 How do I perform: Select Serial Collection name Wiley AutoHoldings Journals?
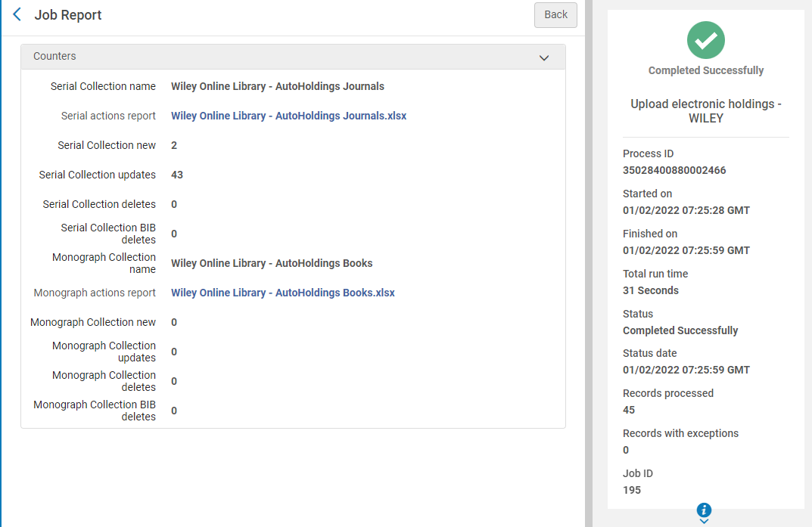pos(278,86)
